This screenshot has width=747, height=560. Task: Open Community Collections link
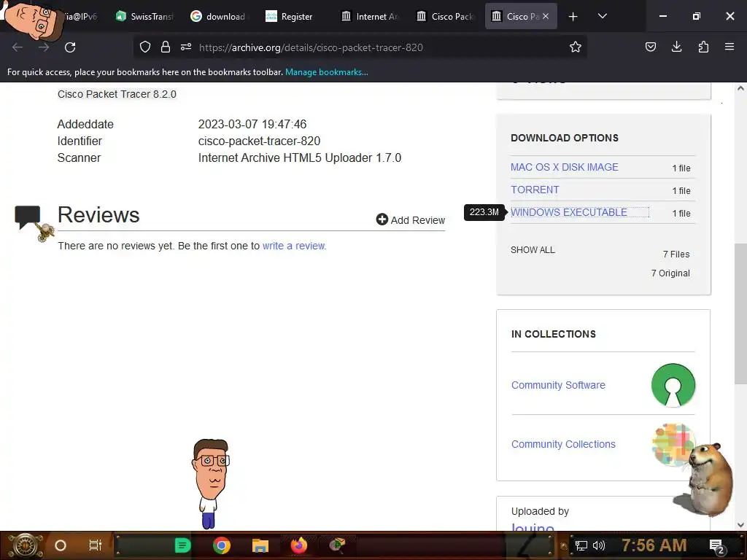pos(563,444)
